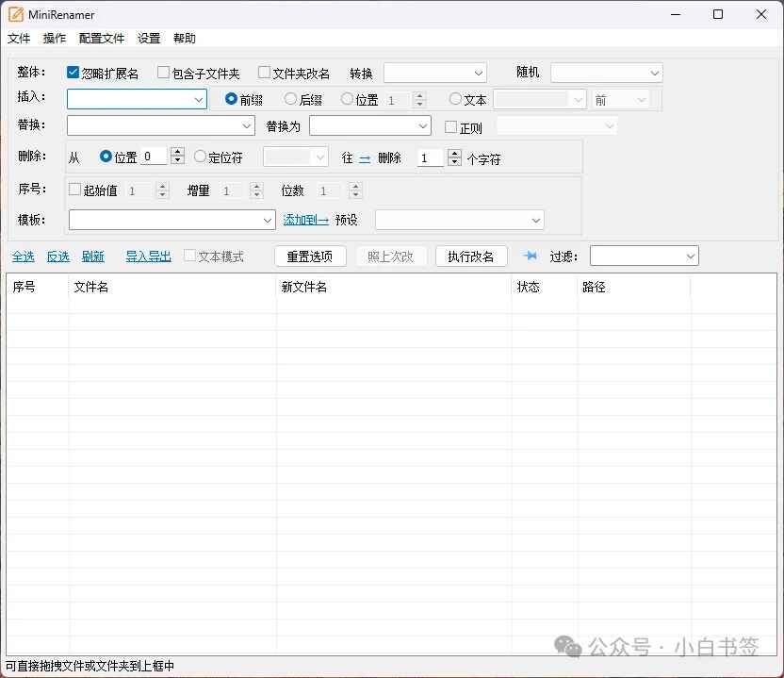Open the 过滤 dropdown
784x678 pixels.
[644, 256]
